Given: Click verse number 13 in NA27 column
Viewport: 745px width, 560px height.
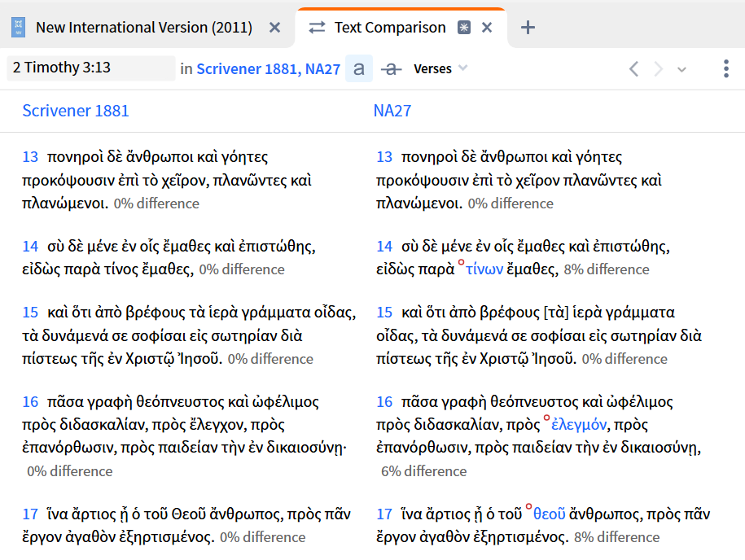Looking at the screenshot, I should point(384,157).
